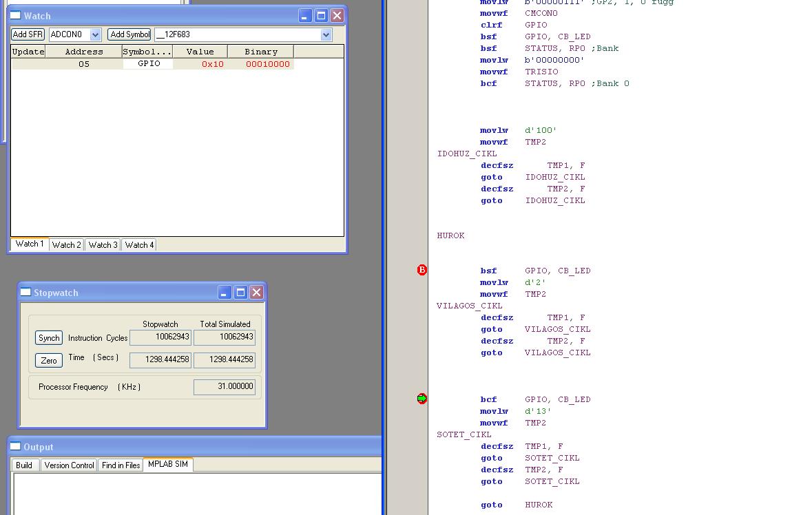Click Stopwatch instruction cycles field
The width and height of the screenshot is (812, 515).
160,337
